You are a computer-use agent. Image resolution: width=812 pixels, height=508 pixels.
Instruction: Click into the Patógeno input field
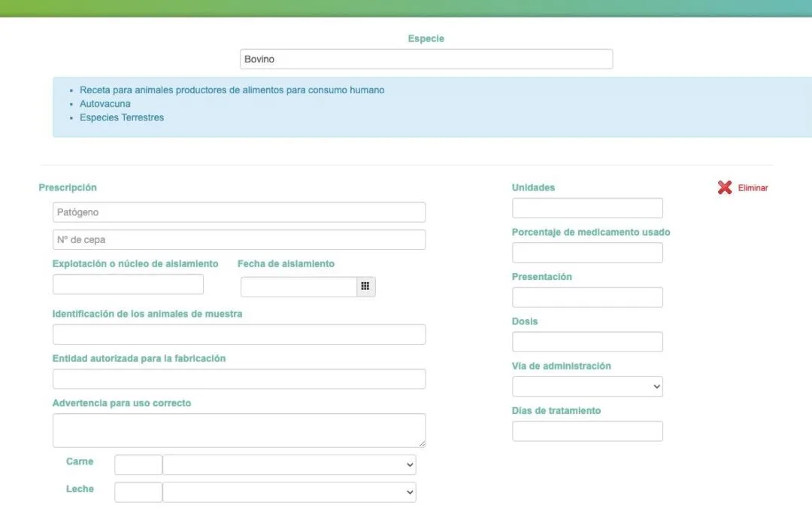pos(239,212)
